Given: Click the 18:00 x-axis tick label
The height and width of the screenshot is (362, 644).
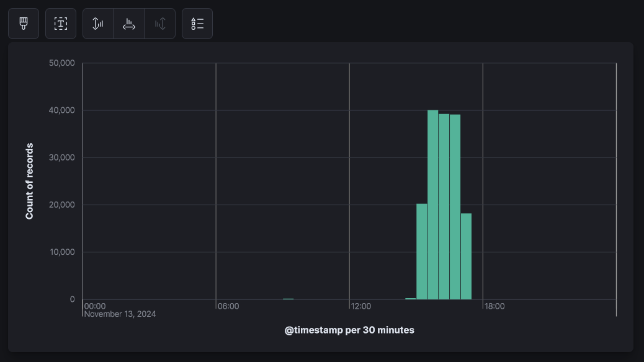Looking at the screenshot, I should pos(494,306).
